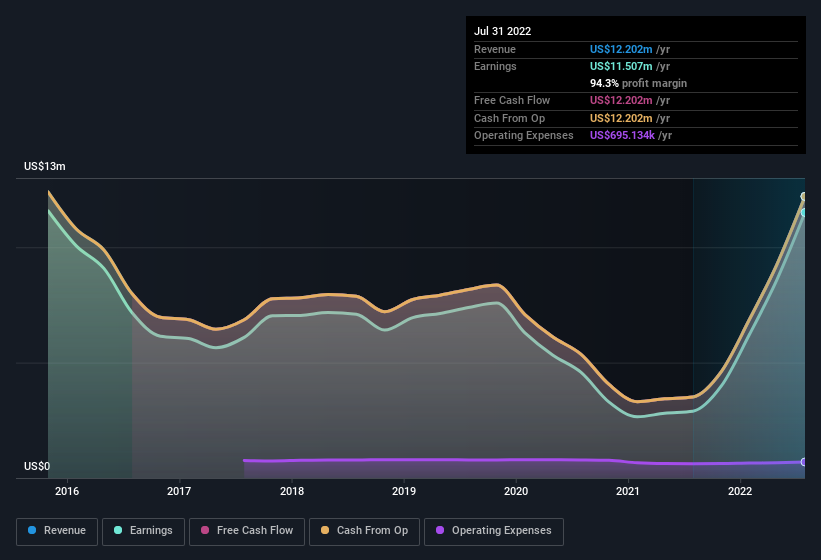Toggle the Earnings series legend
This screenshot has height=560, width=821.
(x=143, y=531)
